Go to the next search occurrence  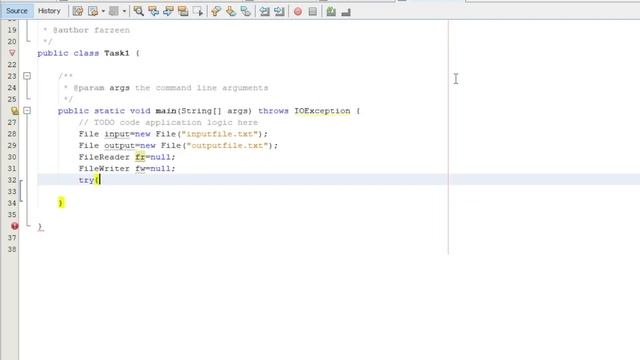(168, 11)
